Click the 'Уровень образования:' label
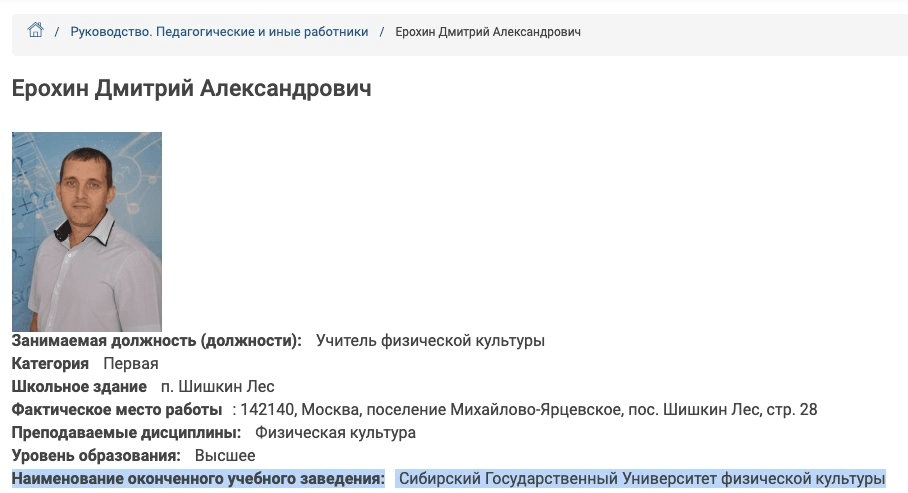 pos(96,456)
